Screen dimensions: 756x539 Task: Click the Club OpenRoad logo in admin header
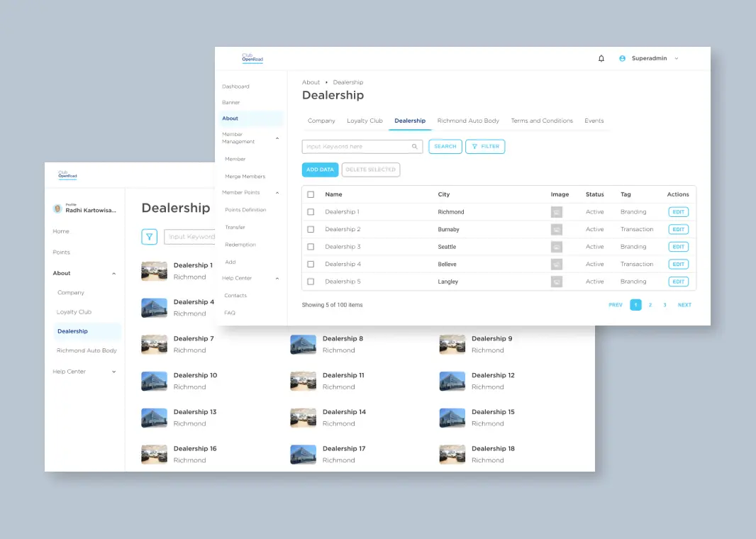(x=252, y=58)
